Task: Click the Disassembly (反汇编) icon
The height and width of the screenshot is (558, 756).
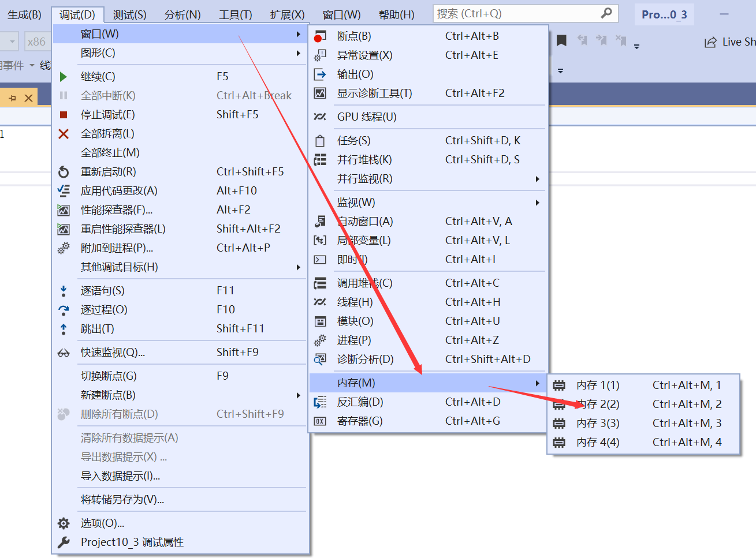Action: 319,402
